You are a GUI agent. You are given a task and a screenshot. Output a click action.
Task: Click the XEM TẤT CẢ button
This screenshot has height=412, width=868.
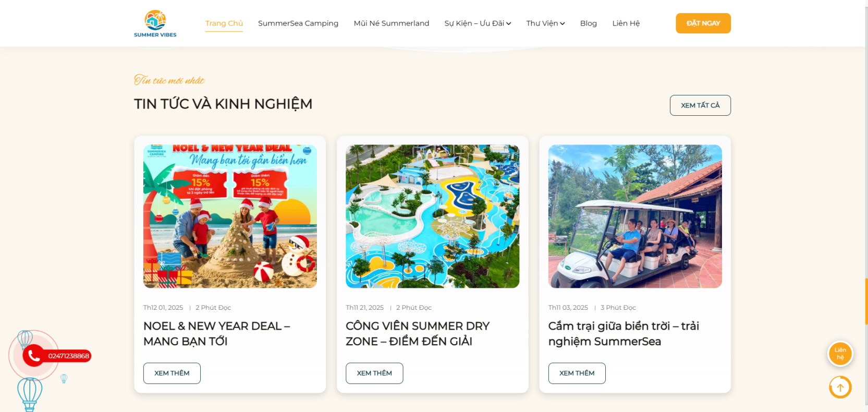pos(700,105)
